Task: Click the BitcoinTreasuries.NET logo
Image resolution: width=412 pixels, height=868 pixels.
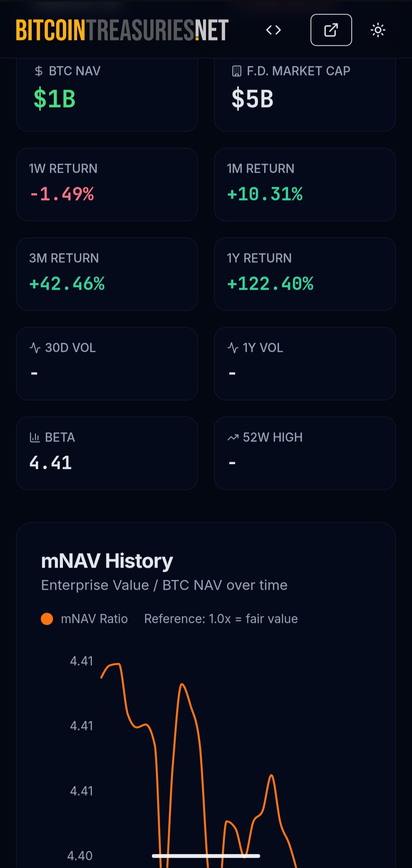Action: pos(122,30)
